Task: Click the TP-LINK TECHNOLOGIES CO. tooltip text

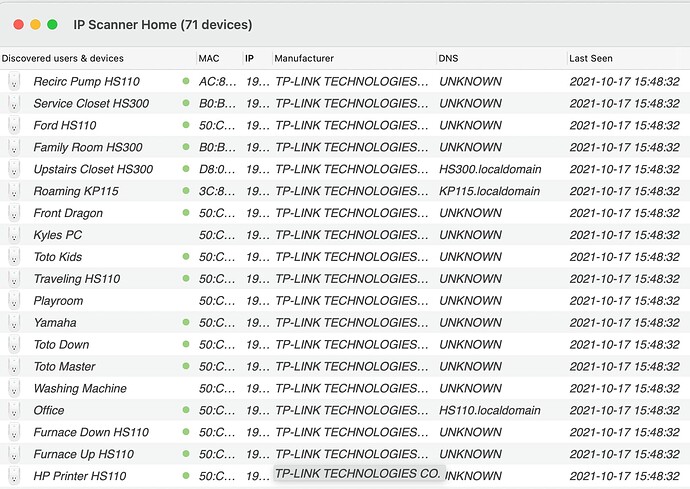Action: click(x=357, y=474)
